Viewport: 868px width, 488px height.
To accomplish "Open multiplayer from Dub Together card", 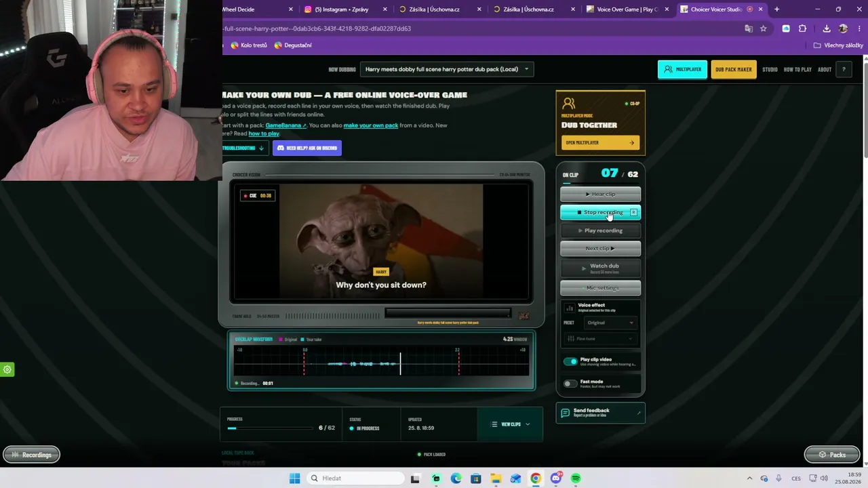I will (x=600, y=143).
